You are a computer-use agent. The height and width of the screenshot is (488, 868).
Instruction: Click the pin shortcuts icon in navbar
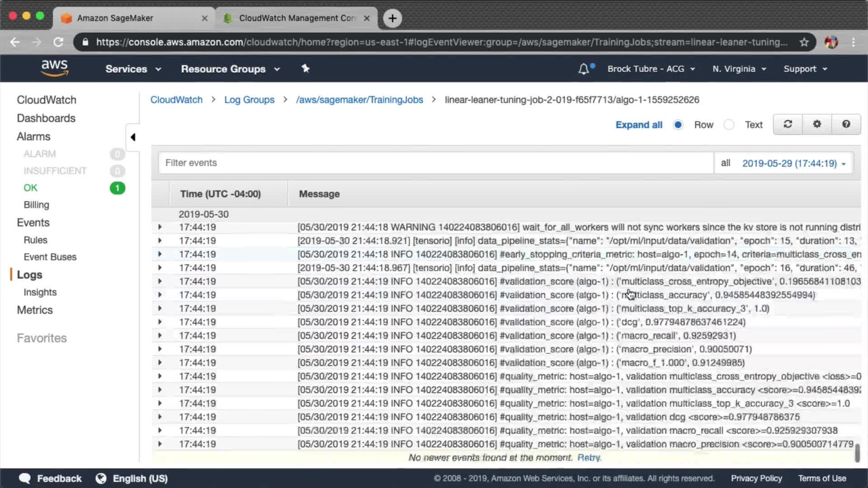[306, 69]
